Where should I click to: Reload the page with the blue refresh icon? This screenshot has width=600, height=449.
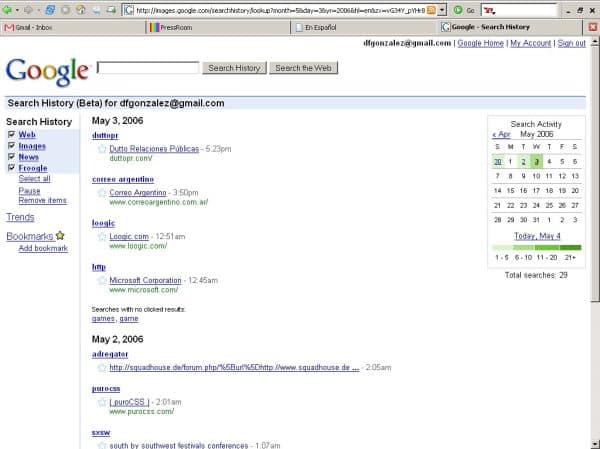(x=50, y=10)
